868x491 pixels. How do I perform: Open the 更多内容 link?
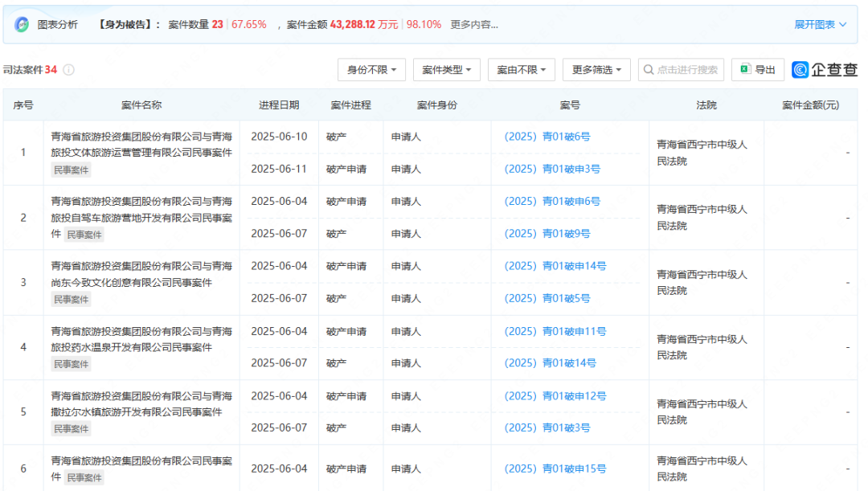(x=473, y=25)
